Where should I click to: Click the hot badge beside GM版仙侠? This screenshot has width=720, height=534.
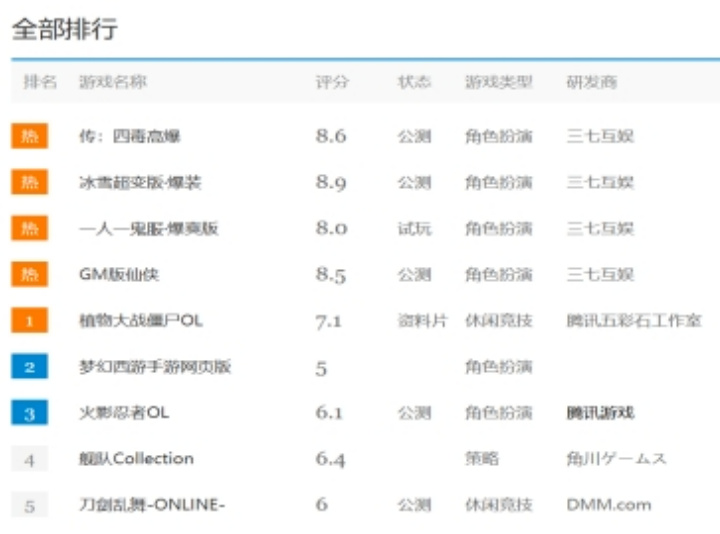pos(29,274)
